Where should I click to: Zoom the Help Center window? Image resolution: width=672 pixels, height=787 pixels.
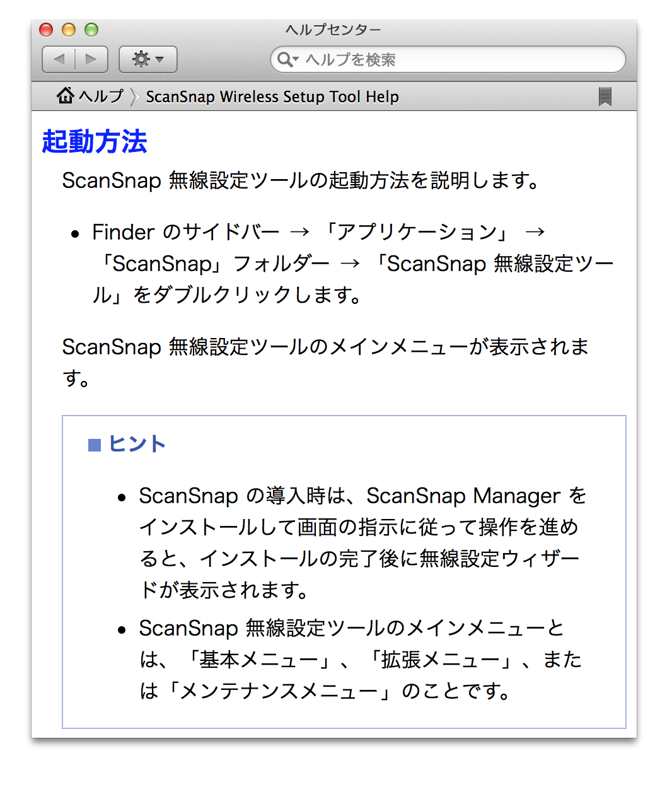coord(91,30)
